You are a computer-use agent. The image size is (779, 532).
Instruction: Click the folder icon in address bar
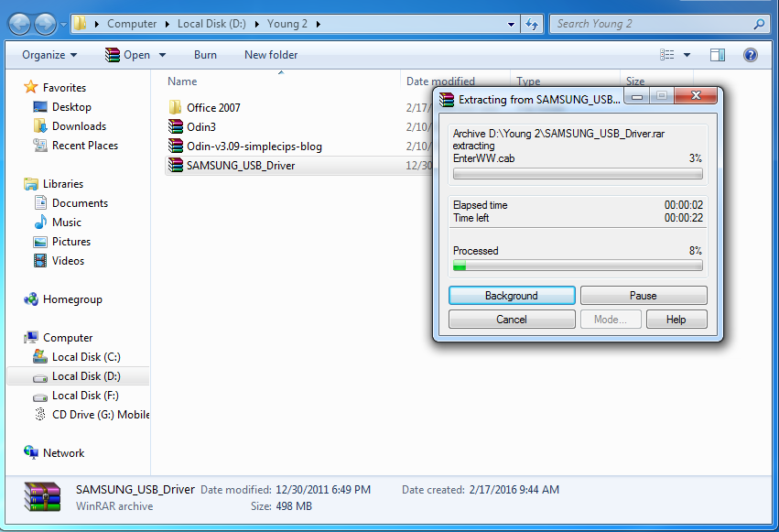click(x=80, y=23)
